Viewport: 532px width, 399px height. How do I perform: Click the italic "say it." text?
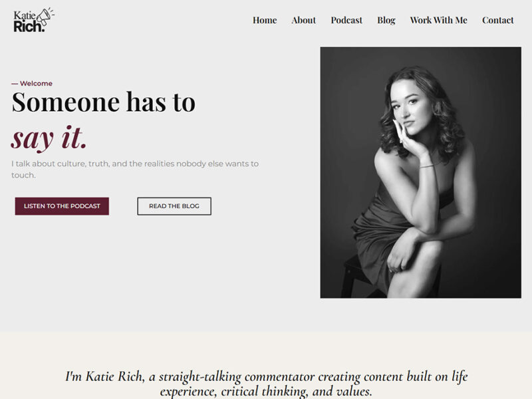pyautogui.click(x=49, y=137)
